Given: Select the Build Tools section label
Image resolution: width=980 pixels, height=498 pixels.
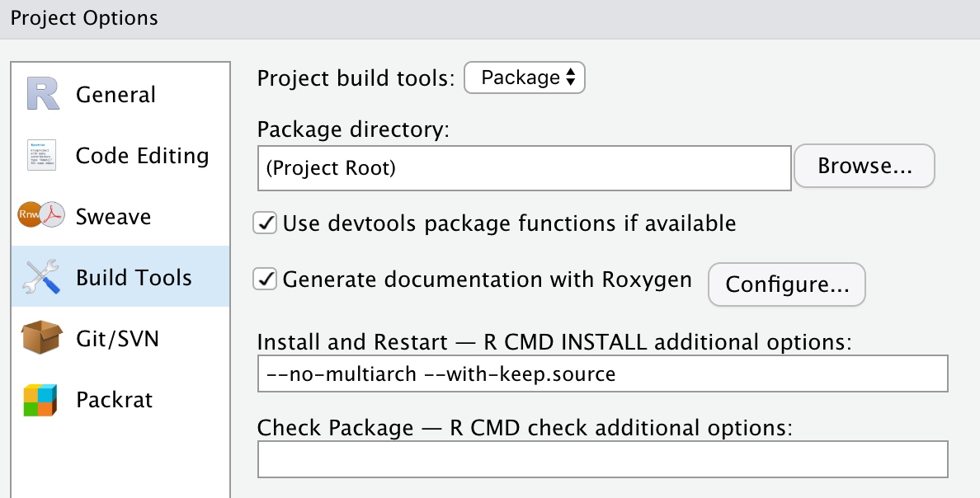Looking at the screenshot, I should coord(134,278).
